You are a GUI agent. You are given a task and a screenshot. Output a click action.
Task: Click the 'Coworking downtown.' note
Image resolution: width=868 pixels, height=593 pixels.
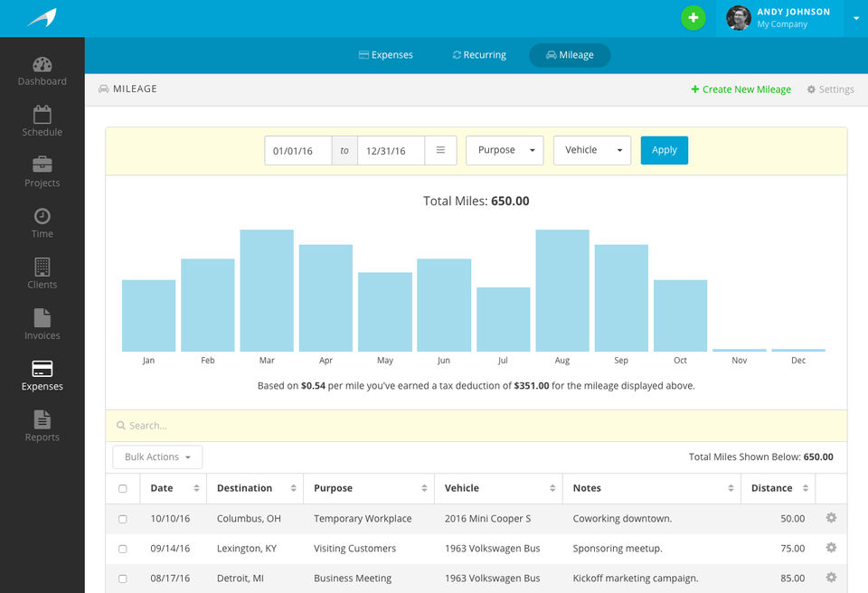(x=622, y=519)
